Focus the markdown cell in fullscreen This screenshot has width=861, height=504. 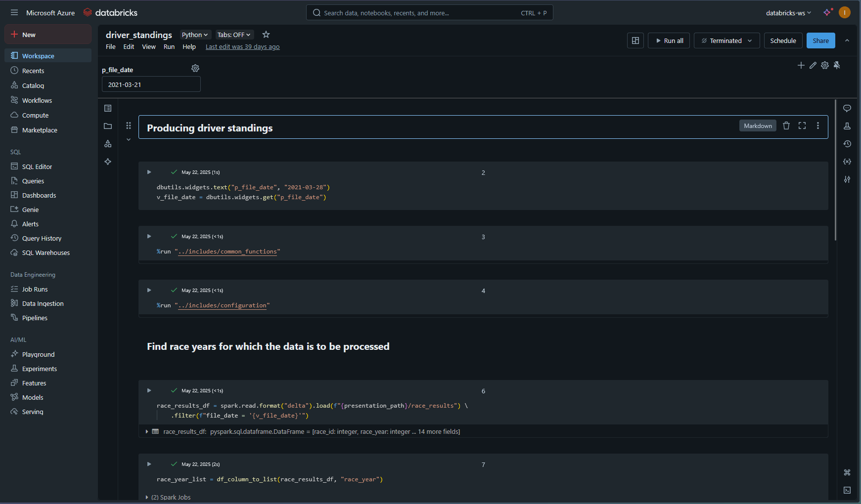802,126
